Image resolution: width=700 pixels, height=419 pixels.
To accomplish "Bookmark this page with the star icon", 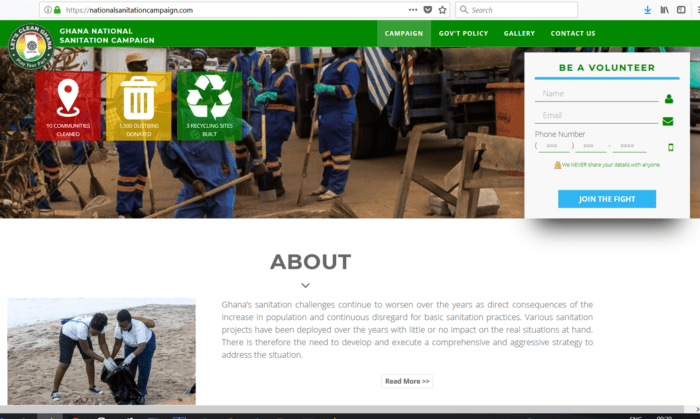I will pos(443,10).
